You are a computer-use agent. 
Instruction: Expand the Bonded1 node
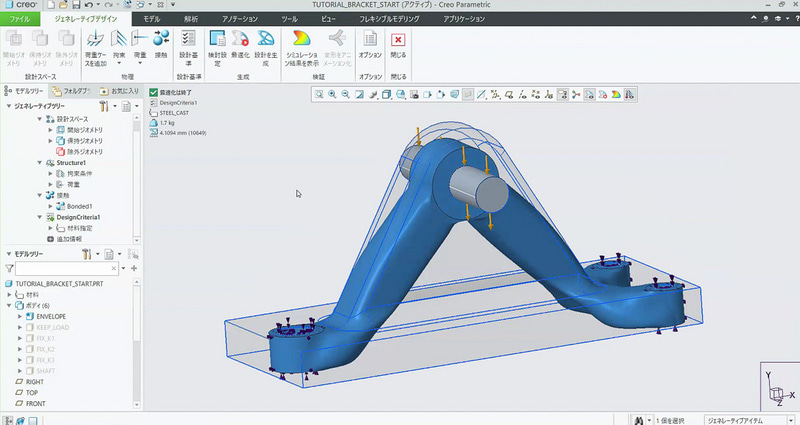[x=49, y=206]
